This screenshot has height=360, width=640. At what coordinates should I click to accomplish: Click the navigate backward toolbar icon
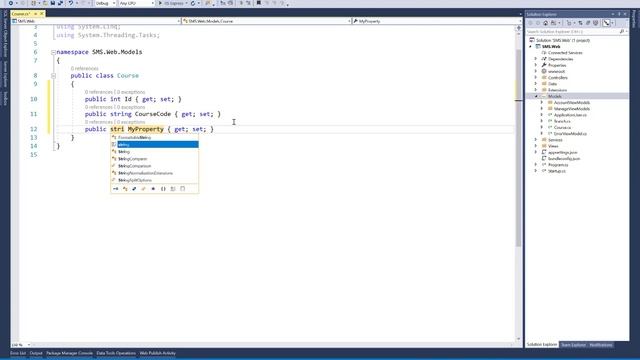pyautogui.click(x=11, y=3)
